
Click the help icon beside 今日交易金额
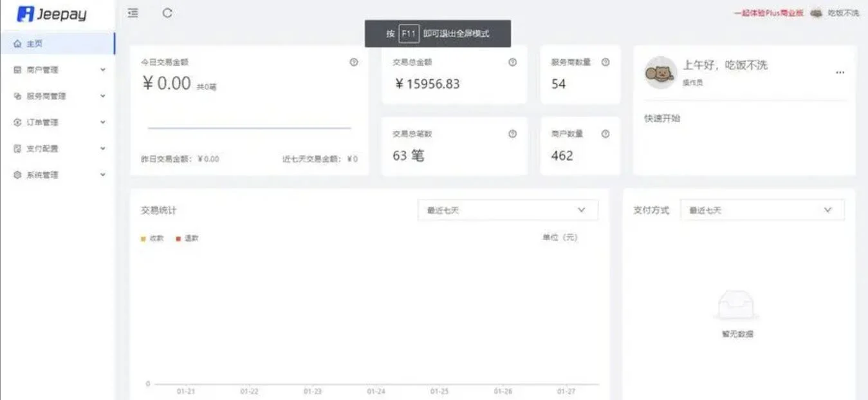point(353,62)
